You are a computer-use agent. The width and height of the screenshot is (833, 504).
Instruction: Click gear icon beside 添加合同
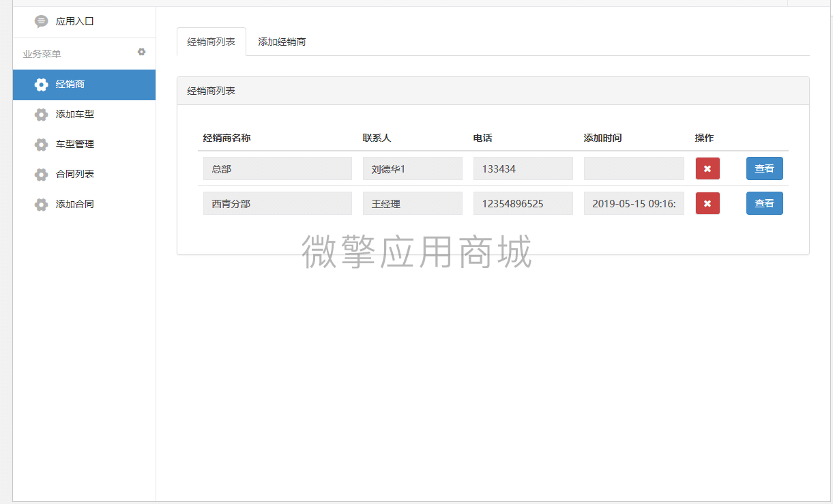tap(42, 205)
